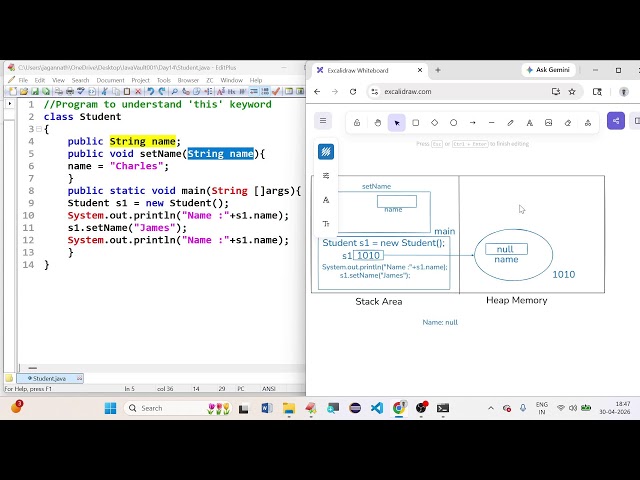This screenshot has width=640, height=480.
Task: Click the Cut scissors icon in EditPlus
Action: tap(104, 91)
